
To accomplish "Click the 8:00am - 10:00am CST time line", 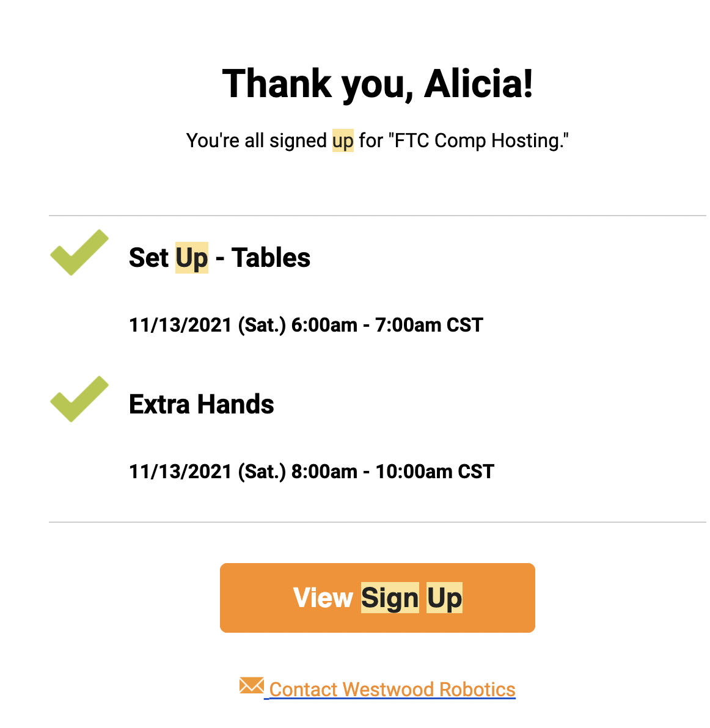I will (x=312, y=471).
